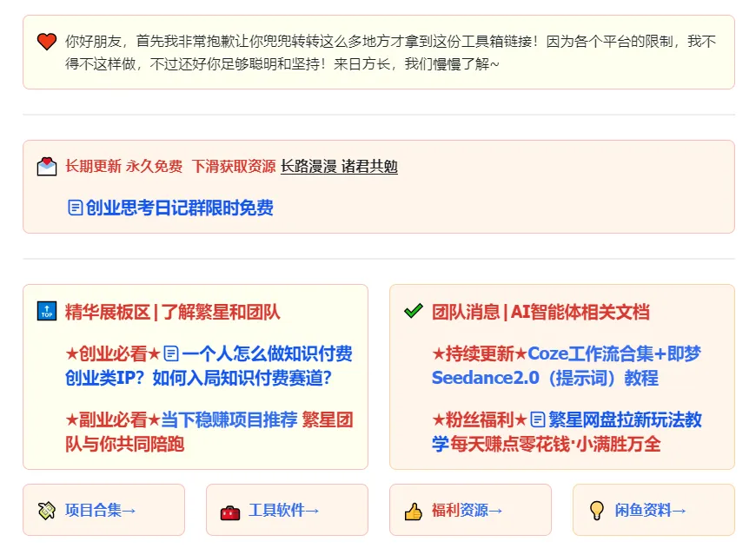
Task: Click the underlined text 长路漫漫 诸君共勉
Action: click(340, 166)
